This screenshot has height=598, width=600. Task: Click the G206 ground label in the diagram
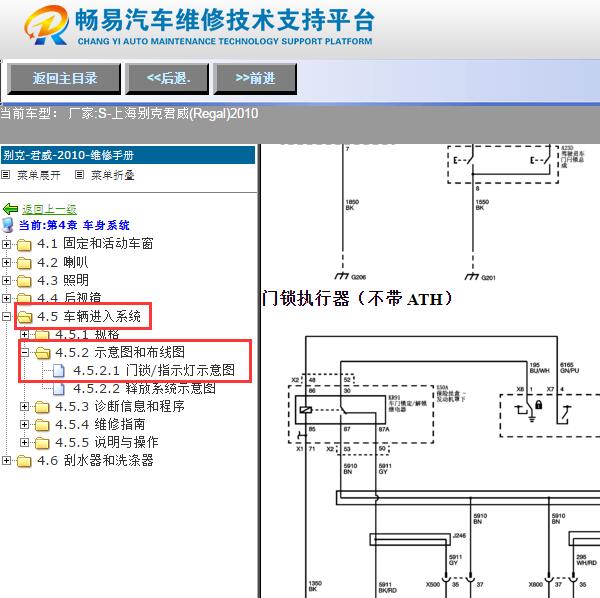click(x=358, y=277)
